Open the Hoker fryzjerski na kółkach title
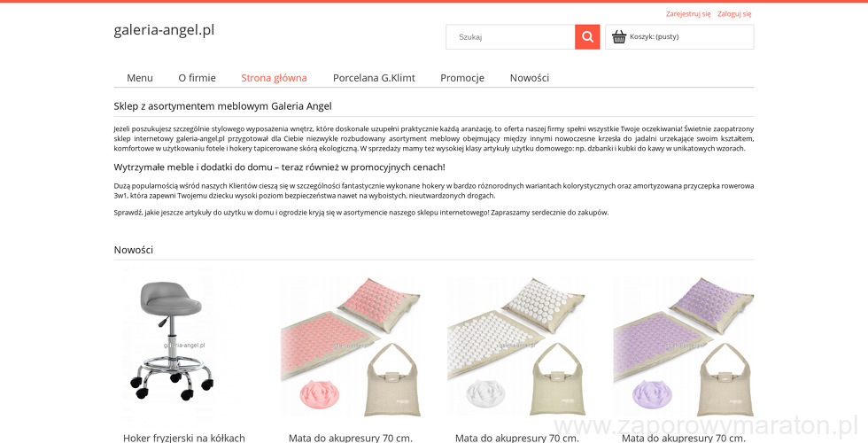 (184, 438)
